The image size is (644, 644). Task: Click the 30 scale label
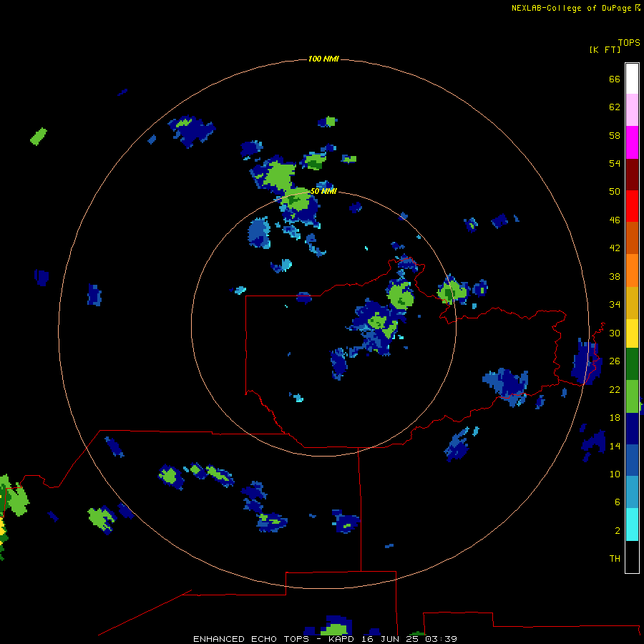(615, 333)
